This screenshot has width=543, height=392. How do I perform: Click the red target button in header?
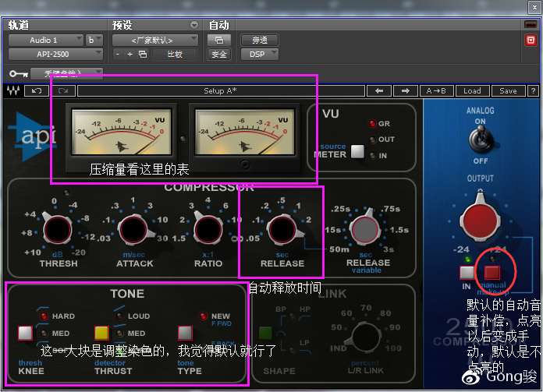pos(531,40)
